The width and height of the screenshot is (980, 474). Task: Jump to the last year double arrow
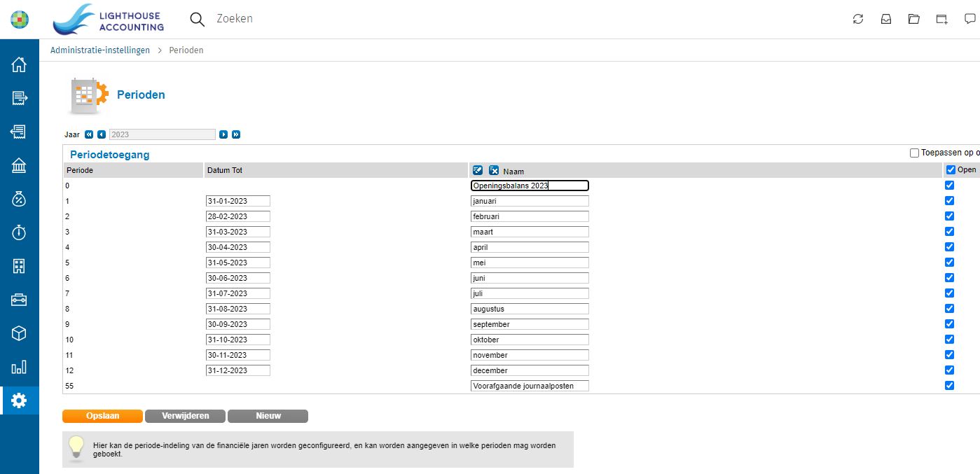(x=236, y=134)
